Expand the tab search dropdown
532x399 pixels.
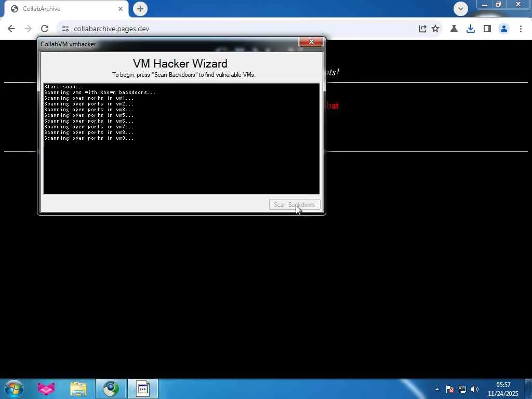461,9
